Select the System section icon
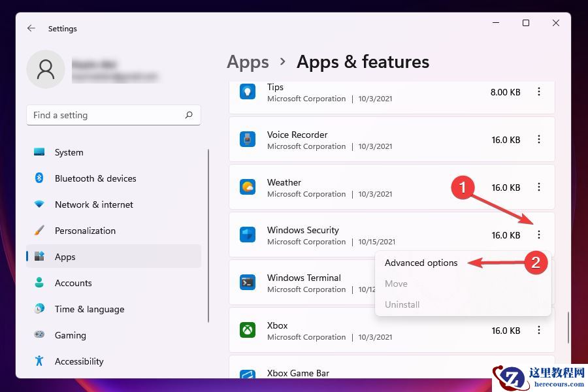The height and width of the screenshot is (392, 588). pos(38,152)
